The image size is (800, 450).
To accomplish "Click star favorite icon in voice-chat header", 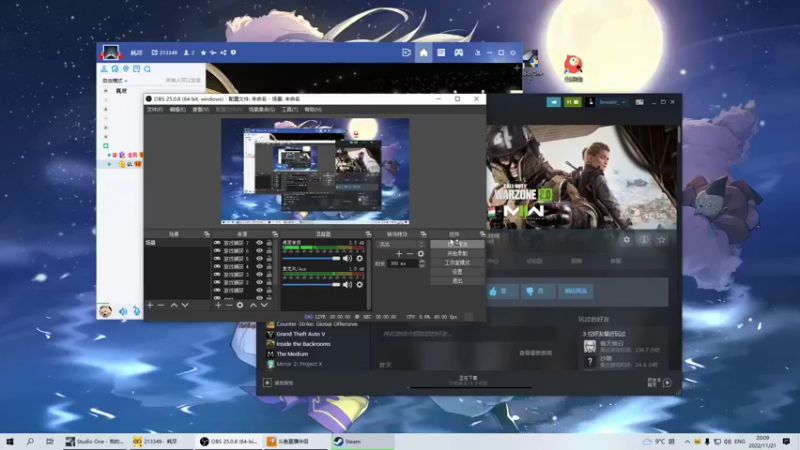I will tap(204, 53).
